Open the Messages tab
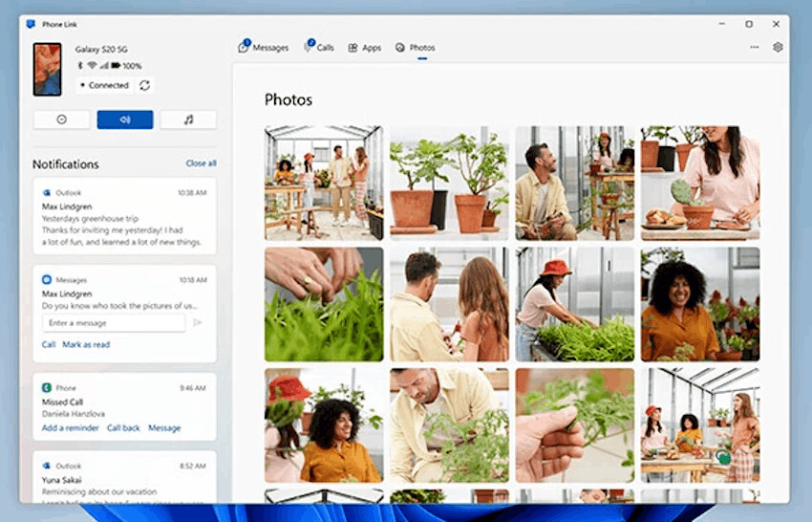Viewport: 812px width, 522px height. point(263,47)
